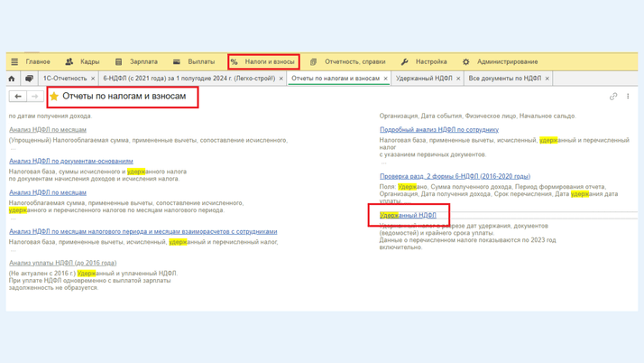Viewport: 644px width, 363px height.
Task: Click the wrench icon next to Настройка
Action: 404,62
